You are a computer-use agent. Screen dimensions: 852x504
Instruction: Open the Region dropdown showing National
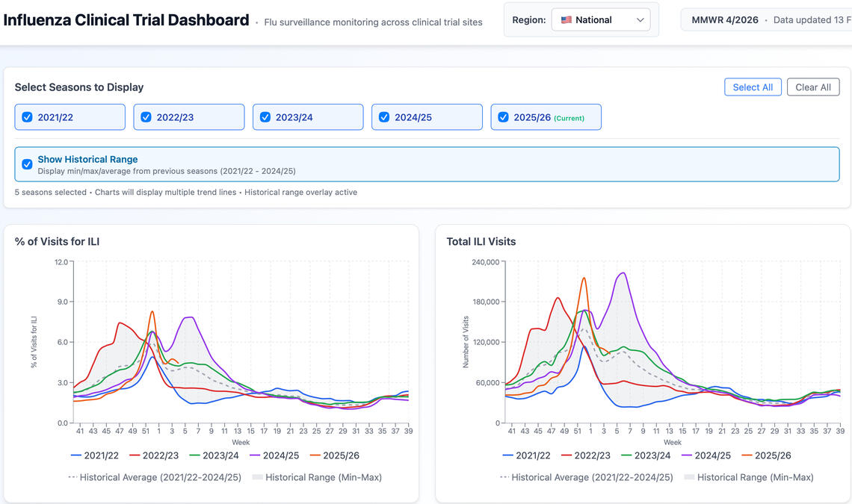(600, 20)
